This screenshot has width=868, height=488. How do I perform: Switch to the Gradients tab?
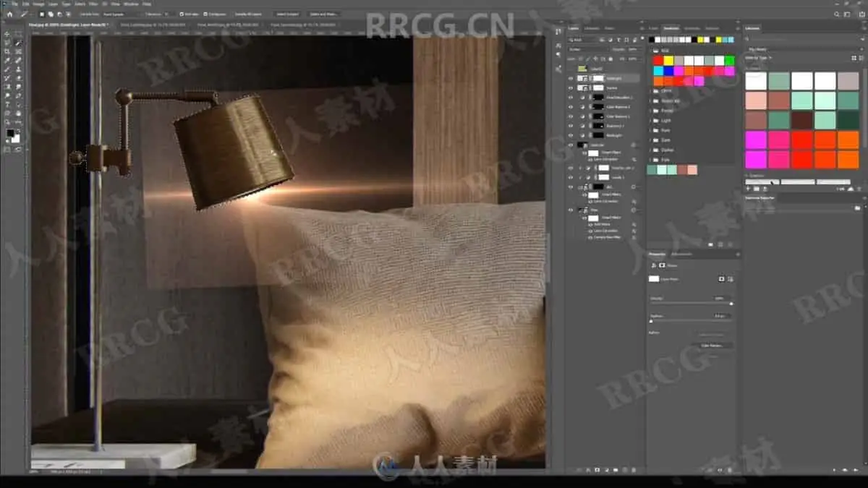point(691,28)
